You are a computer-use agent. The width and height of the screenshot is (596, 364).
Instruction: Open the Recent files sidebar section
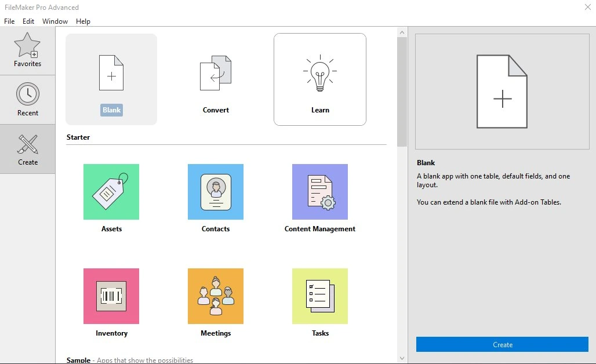click(x=27, y=100)
